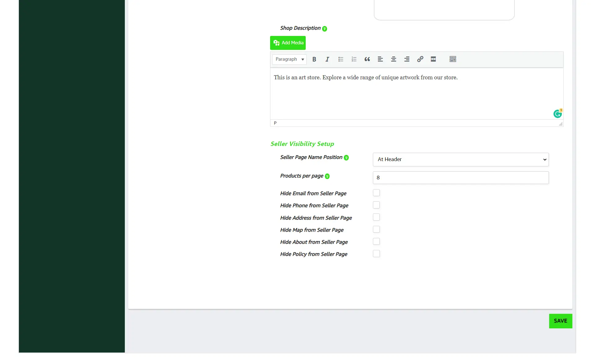
Task: Open keyboard shortcuts help in editor
Action: point(453,59)
